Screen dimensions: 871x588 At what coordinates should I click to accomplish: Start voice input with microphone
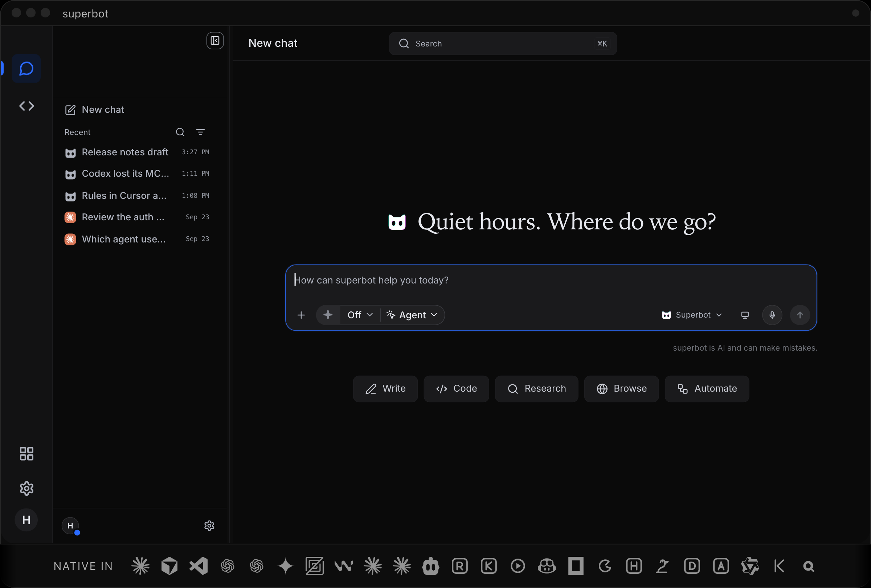(x=772, y=315)
